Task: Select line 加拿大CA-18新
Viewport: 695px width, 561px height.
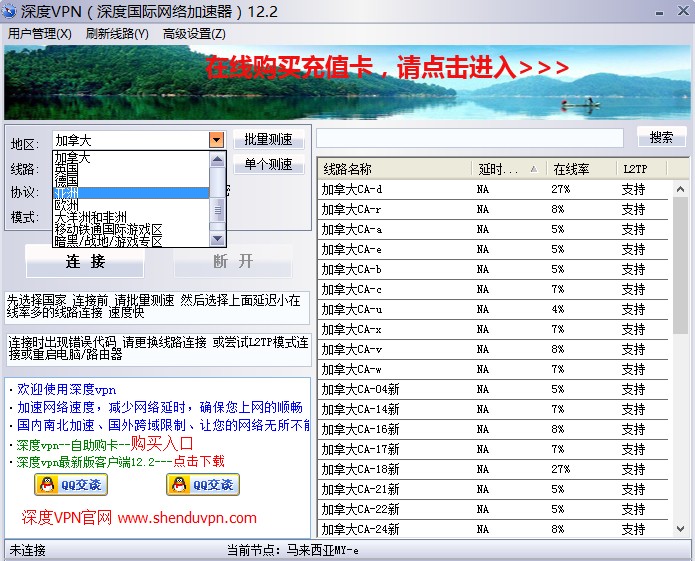Action: 493,469
